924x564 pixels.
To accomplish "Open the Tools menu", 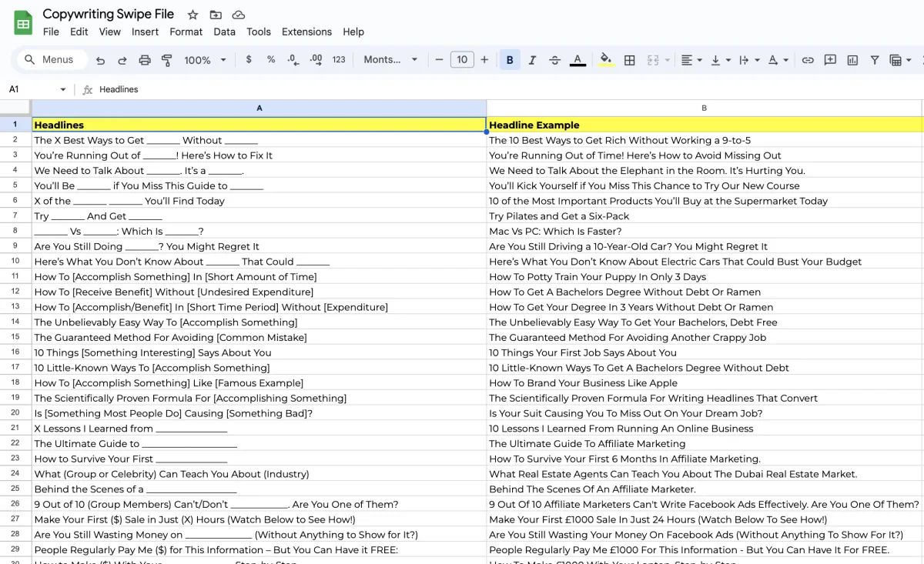I will (259, 32).
